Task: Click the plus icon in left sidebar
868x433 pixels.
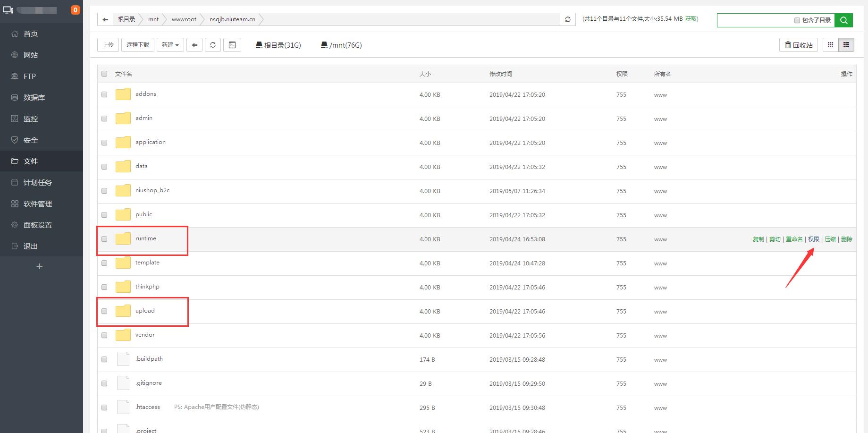Action: click(40, 267)
